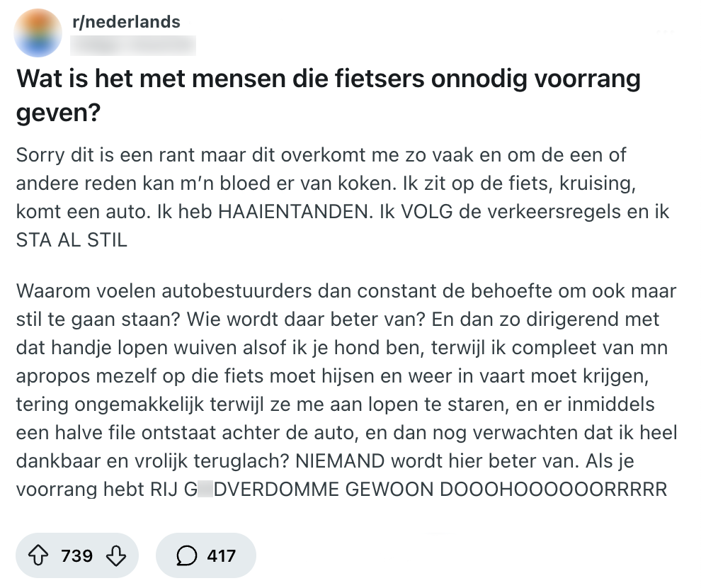701x588 pixels.
Task: Downvote the r/nederlands post
Action: click(115, 556)
